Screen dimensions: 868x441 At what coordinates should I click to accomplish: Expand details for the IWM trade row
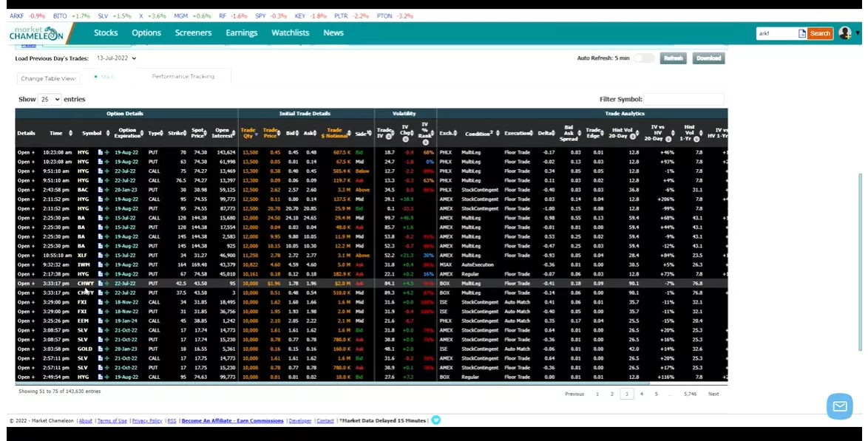click(x=25, y=265)
